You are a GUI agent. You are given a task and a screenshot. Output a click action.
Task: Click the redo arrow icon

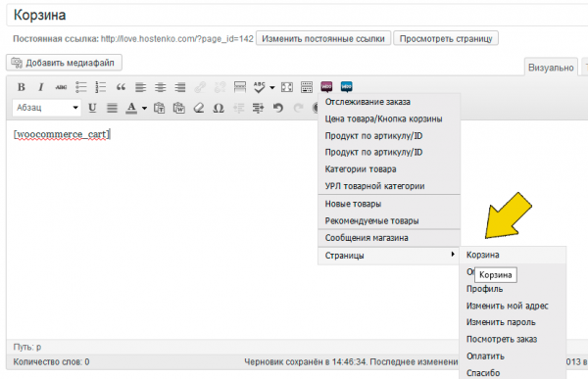point(298,108)
